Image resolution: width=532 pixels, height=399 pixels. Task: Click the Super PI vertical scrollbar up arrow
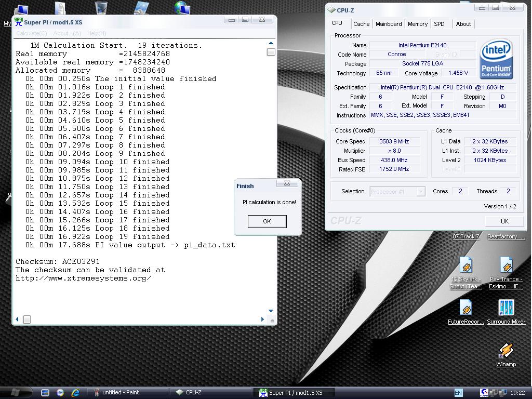pos(271,43)
